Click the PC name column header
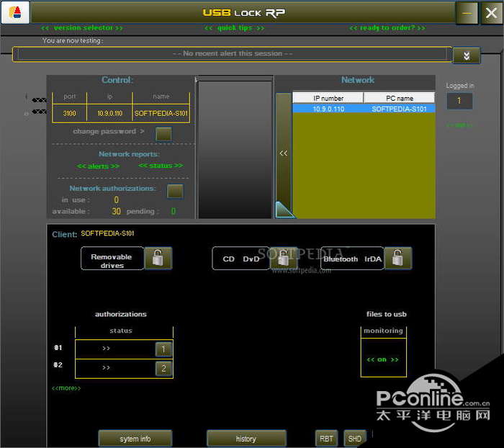504x448 pixels. tap(399, 98)
